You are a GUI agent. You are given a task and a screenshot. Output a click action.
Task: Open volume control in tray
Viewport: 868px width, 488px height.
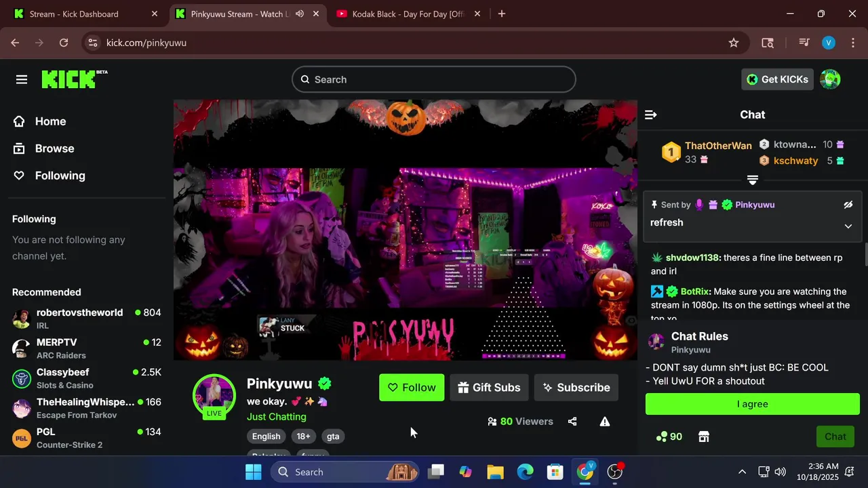point(781,472)
